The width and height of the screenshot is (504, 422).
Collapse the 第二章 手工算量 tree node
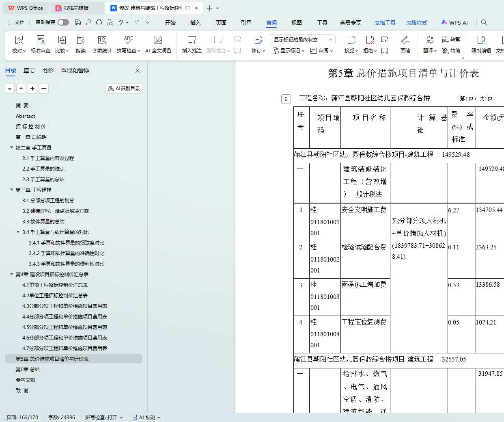coord(12,148)
